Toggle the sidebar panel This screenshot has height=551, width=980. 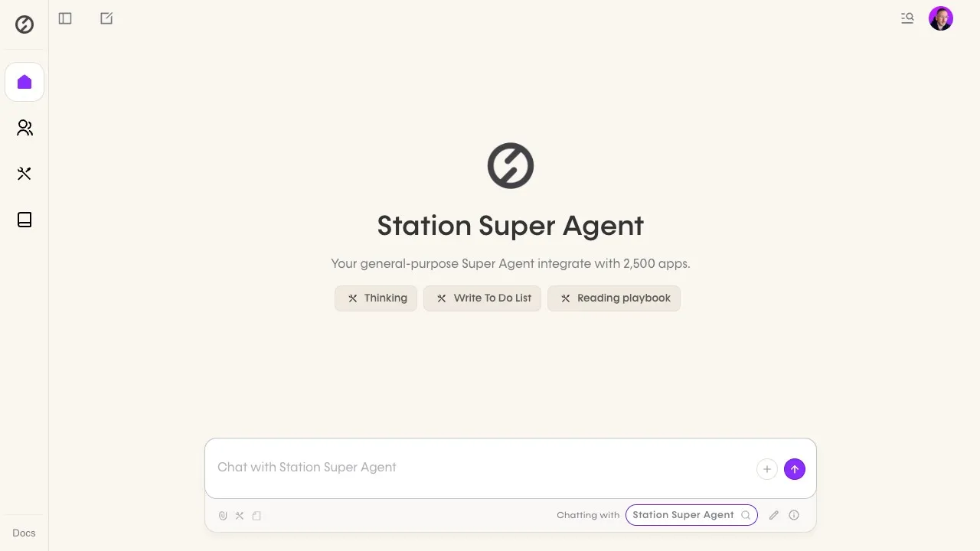[x=65, y=18]
